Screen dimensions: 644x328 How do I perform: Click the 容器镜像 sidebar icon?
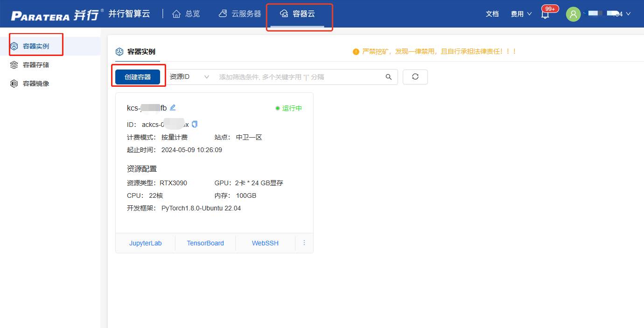pyautogui.click(x=14, y=84)
